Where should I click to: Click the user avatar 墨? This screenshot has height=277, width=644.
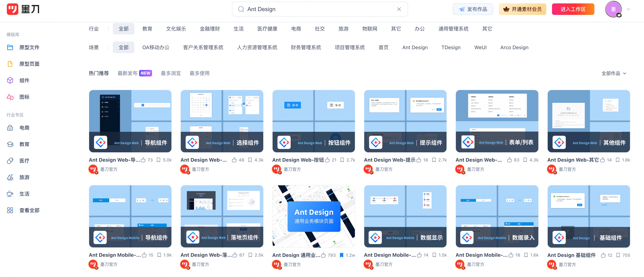[613, 9]
